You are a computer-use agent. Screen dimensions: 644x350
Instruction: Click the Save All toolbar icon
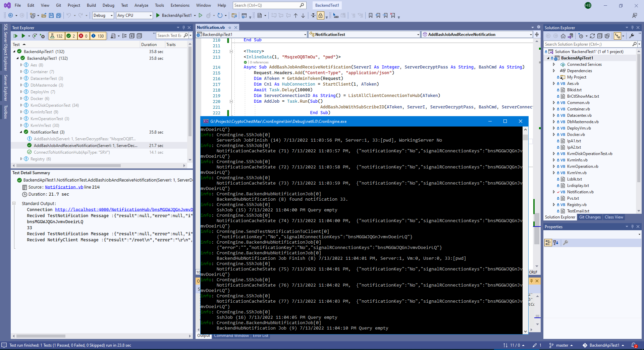click(59, 15)
